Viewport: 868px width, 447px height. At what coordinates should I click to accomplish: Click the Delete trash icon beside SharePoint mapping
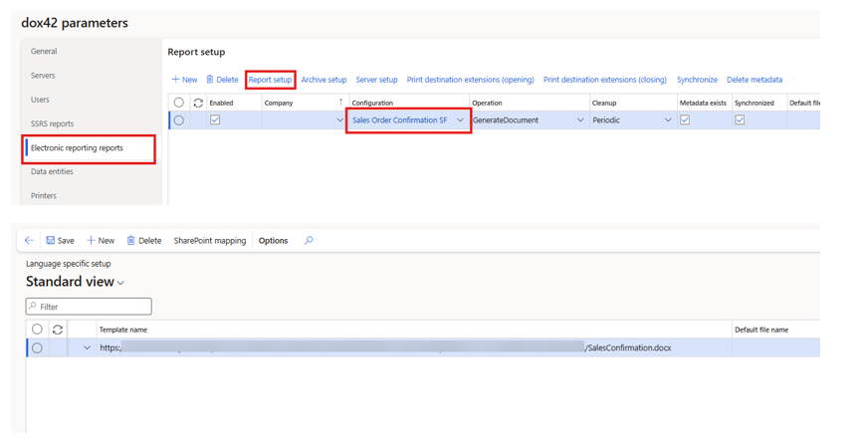[x=131, y=240]
